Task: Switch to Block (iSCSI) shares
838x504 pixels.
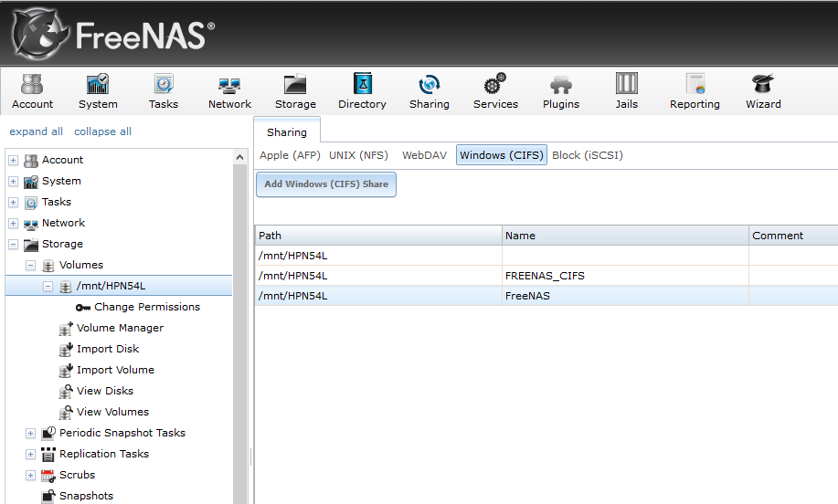Action: 588,155
